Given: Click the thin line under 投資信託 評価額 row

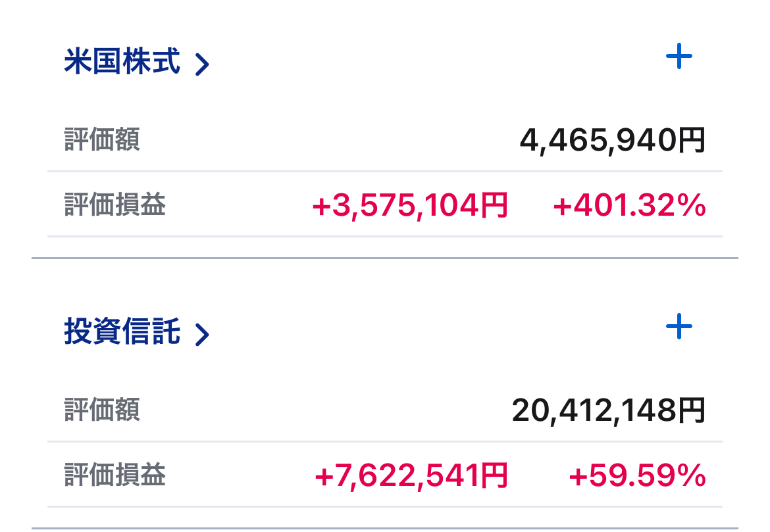Looking at the screenshot, I should coord(385,441).
